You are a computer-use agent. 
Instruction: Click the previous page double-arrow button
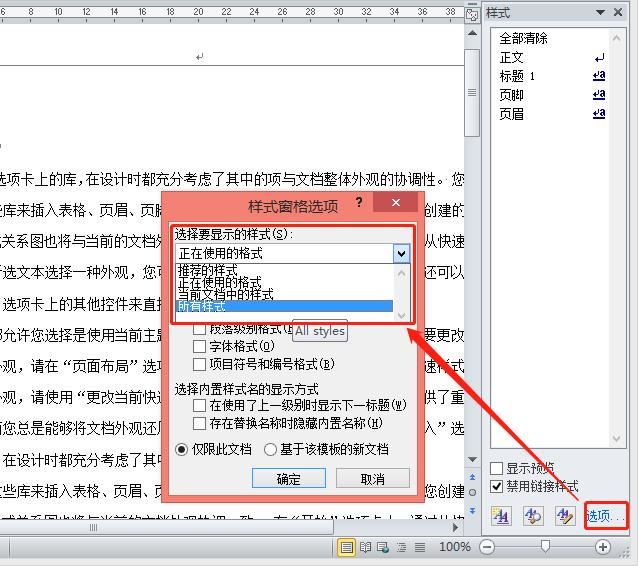(x=472, y=477)
